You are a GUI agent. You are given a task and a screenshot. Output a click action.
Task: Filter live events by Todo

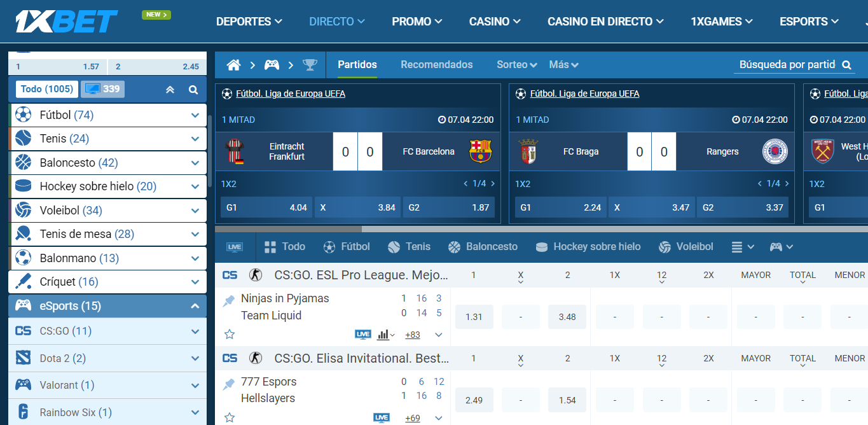coord(285,247)
